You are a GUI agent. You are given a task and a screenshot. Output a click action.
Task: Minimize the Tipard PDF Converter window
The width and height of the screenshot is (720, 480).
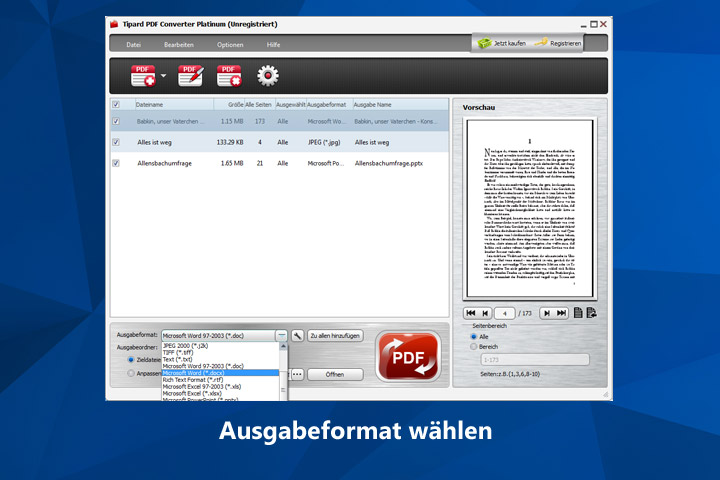[584, 25]
